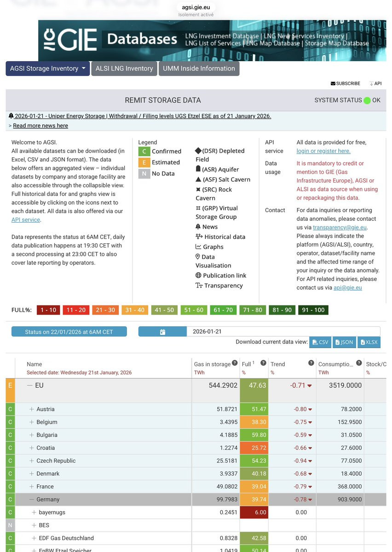Select the 41 - 50 full% swatch

coord(164,310)
